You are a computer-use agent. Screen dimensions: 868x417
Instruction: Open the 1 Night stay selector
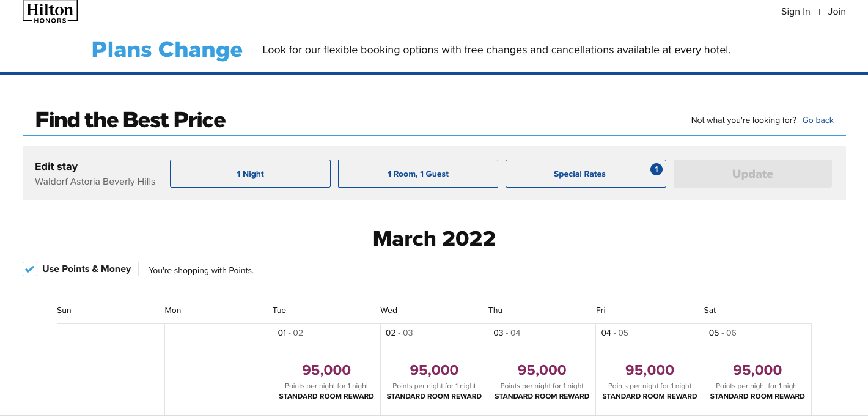click(x=250, y=174)
